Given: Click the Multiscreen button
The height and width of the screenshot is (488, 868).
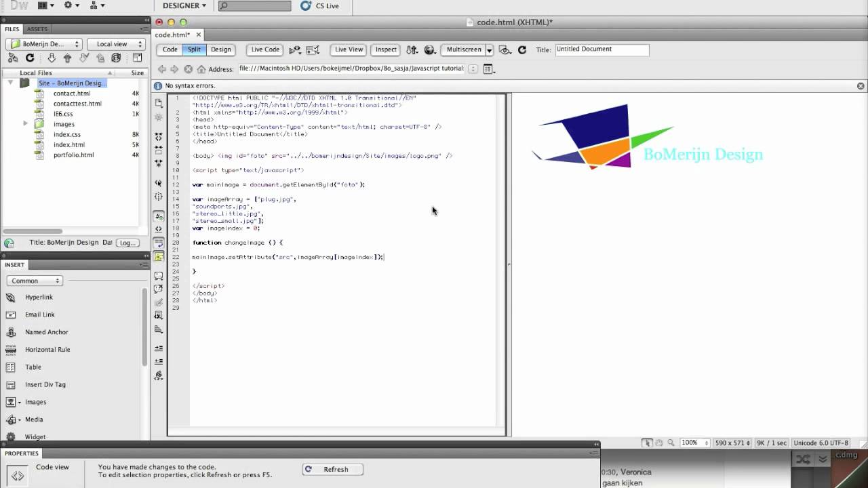Looking at the screenshot, I should (x=464, y=49).
